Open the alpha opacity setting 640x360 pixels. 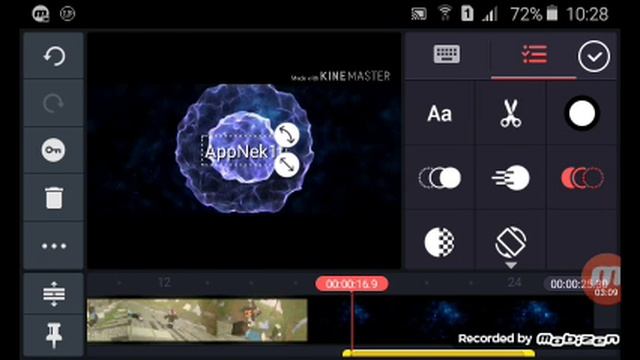[x=440, y=242]
